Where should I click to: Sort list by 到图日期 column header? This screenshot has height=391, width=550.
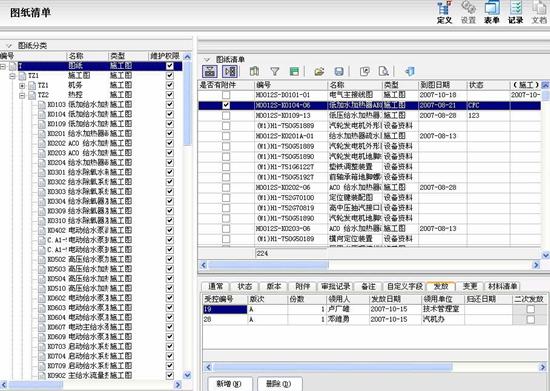point(442,85)
